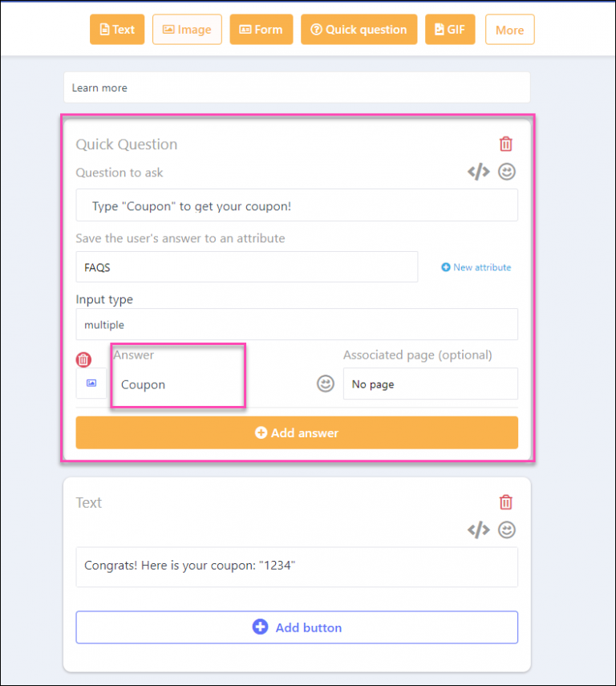This screenshot has height=686, width=616.
Task: Click the plus icon beside New attribute
Action: pyautogui.click(x=445, y=266)
